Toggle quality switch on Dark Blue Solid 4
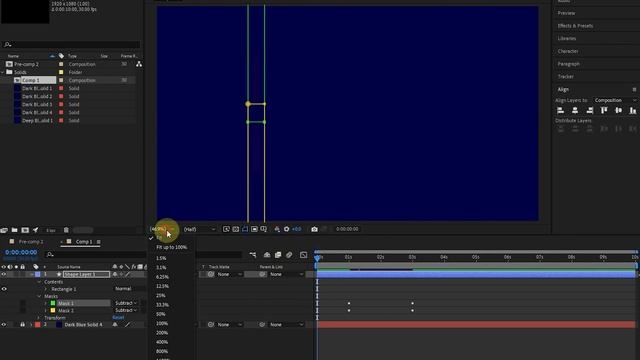 128,325
